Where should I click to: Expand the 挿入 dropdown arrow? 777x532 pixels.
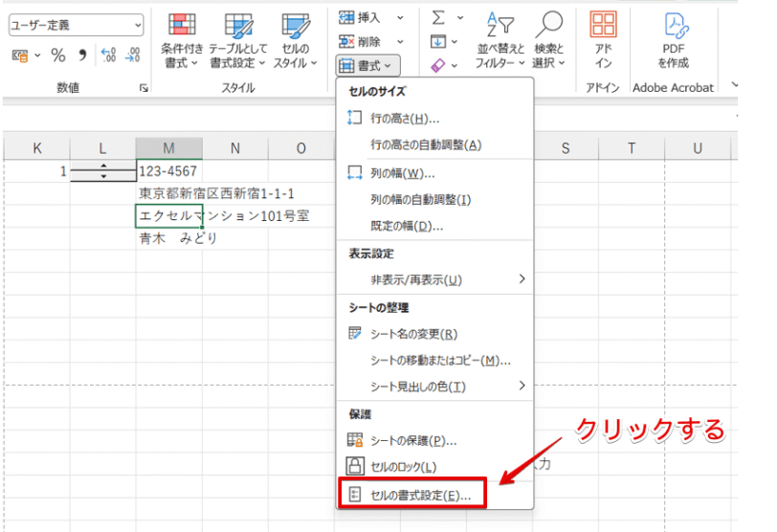400,18
